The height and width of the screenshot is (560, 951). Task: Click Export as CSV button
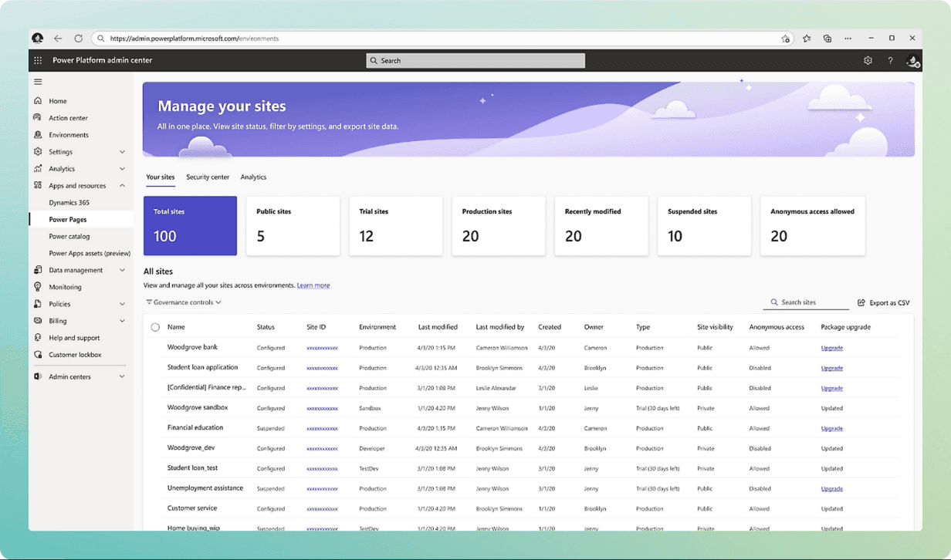[884, 303]
